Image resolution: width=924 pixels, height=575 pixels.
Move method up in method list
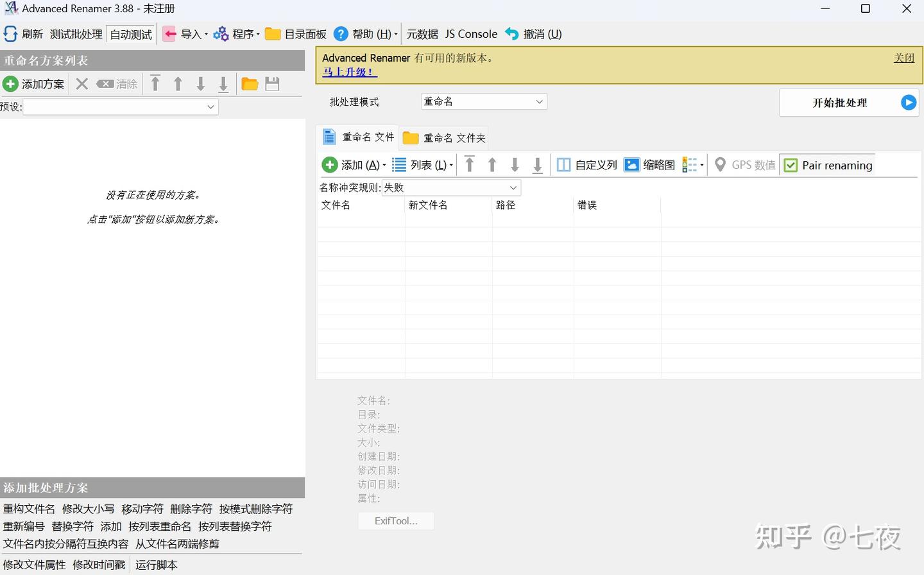[178, 83]
